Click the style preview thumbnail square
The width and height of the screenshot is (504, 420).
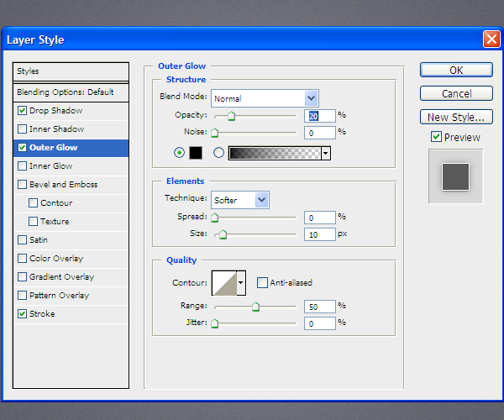pyautogui.click(x=455, y=176)
